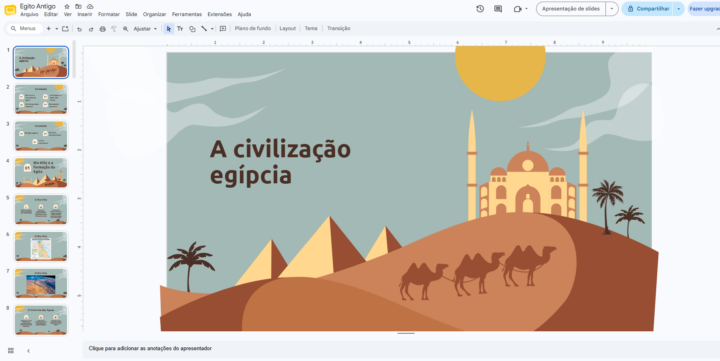Click the print icon
This screenshot has height=361, width=720.
point(102,29)
